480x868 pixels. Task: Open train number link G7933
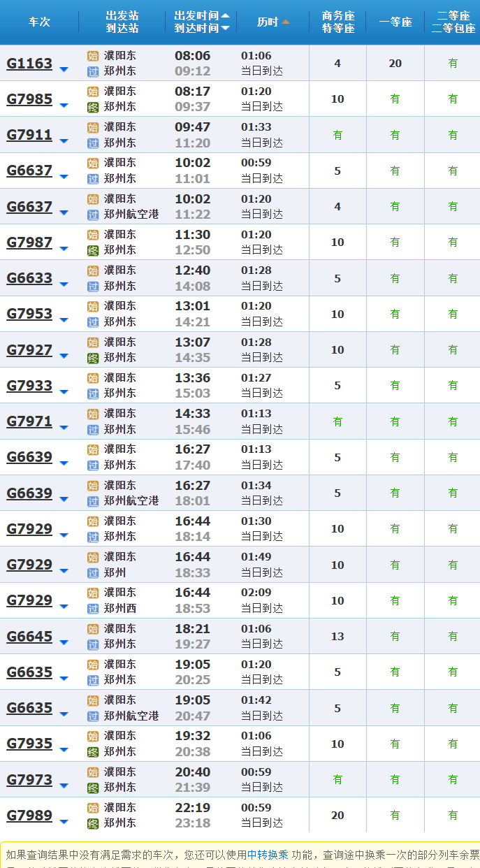[x=29, y=386]
